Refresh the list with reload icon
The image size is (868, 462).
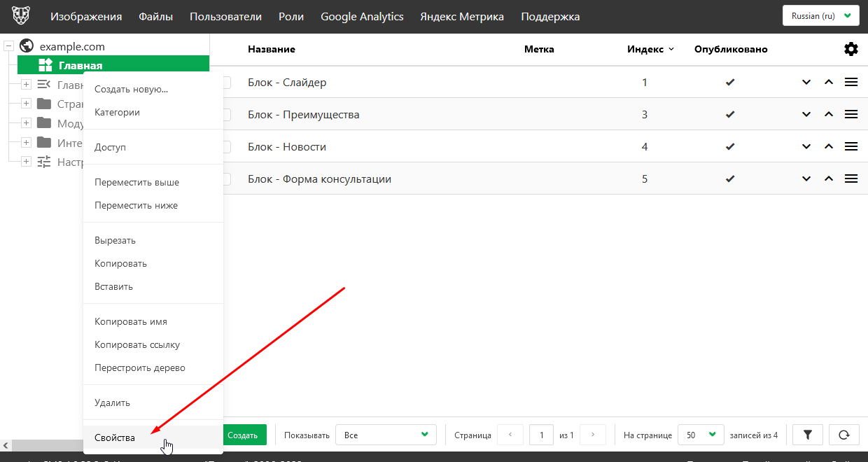point(843,435)
